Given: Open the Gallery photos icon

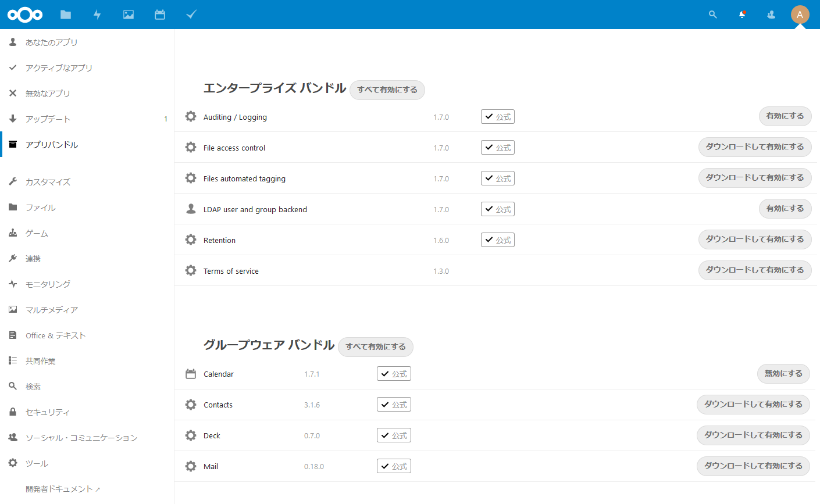Looking at the screenshot, I should click(129, 15).
